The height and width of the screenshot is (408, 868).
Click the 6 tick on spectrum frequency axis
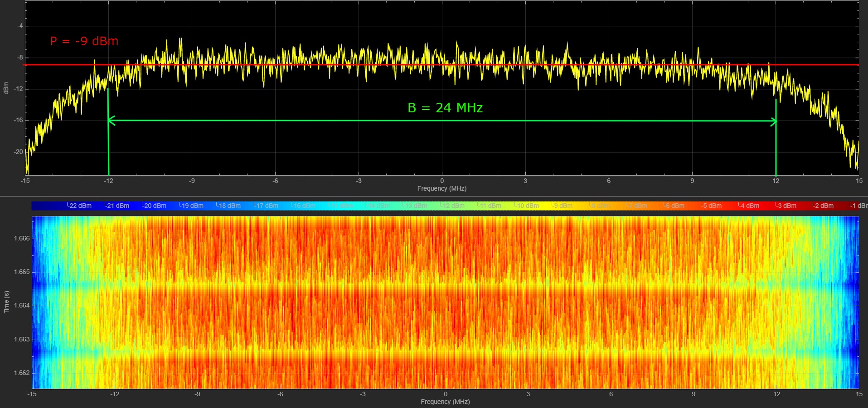[x=609, y=181]
